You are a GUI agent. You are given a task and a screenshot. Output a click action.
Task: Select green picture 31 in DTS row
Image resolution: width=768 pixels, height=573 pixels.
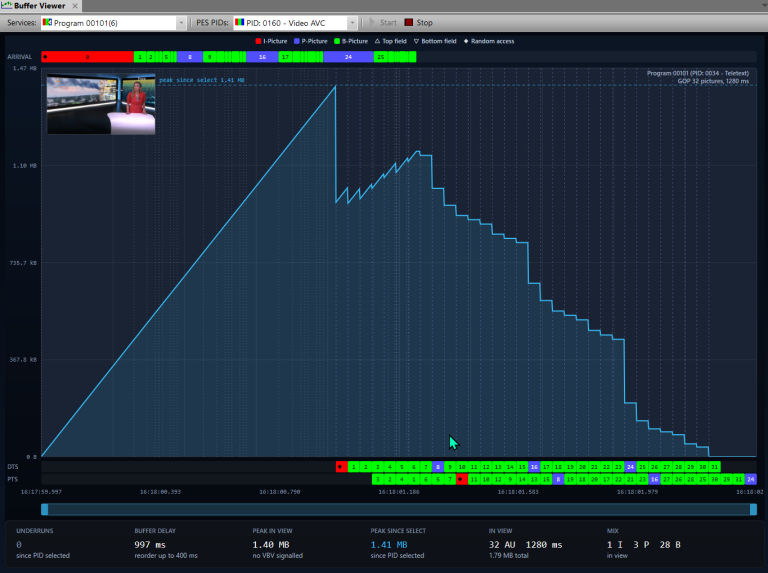pyautogui.click(x=715, y=467)
